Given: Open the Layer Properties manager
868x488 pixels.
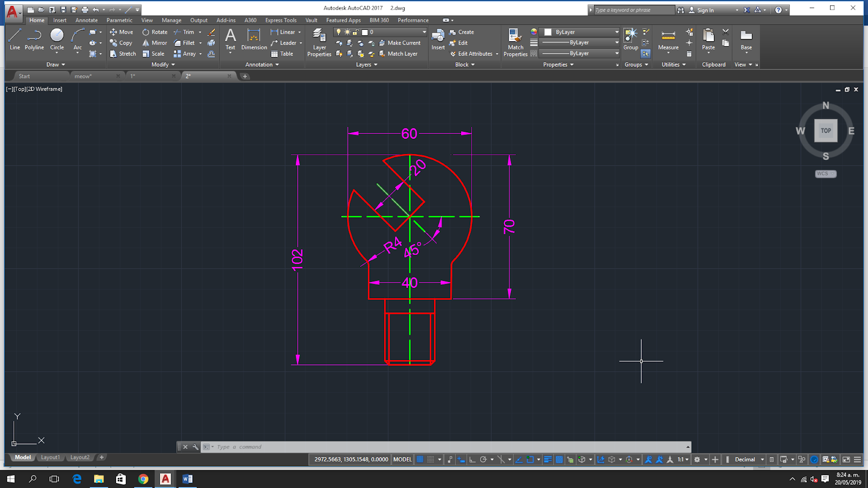Looking at the screenshot, I should pyautogui.click(x=320, y=41).
